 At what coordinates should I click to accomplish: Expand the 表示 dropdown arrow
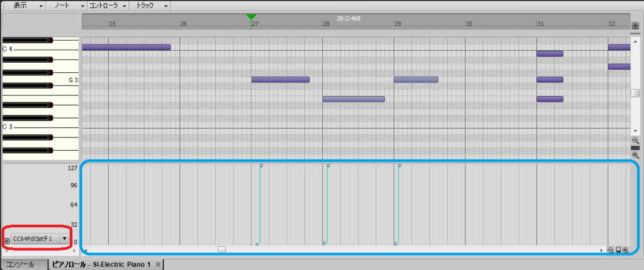point(41,6)
